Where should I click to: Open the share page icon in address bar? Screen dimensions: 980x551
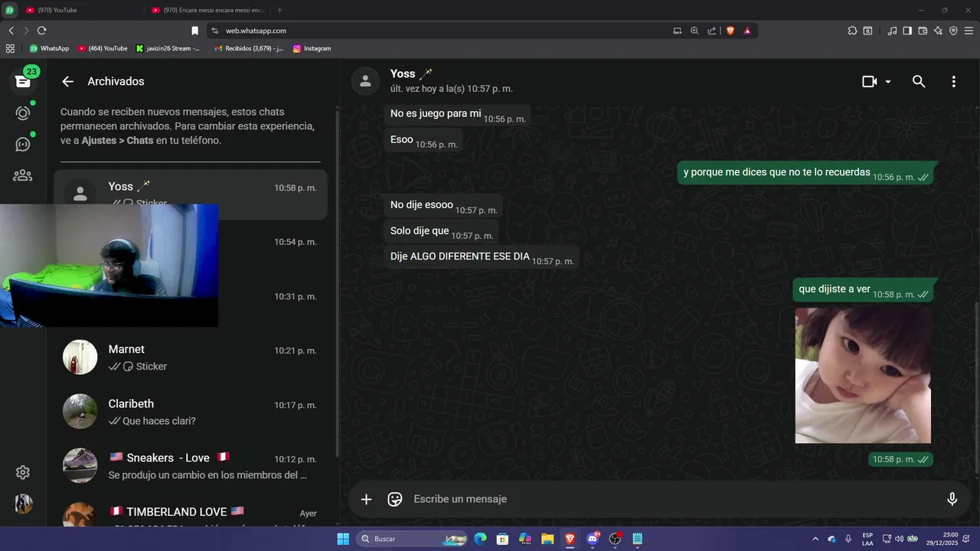coord(712,31)
